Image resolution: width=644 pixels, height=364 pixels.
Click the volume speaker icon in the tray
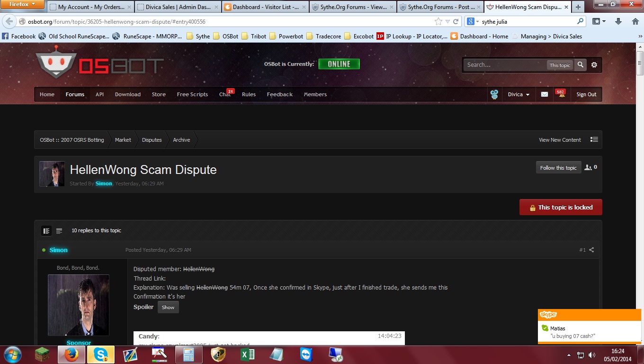coord(592,355)
